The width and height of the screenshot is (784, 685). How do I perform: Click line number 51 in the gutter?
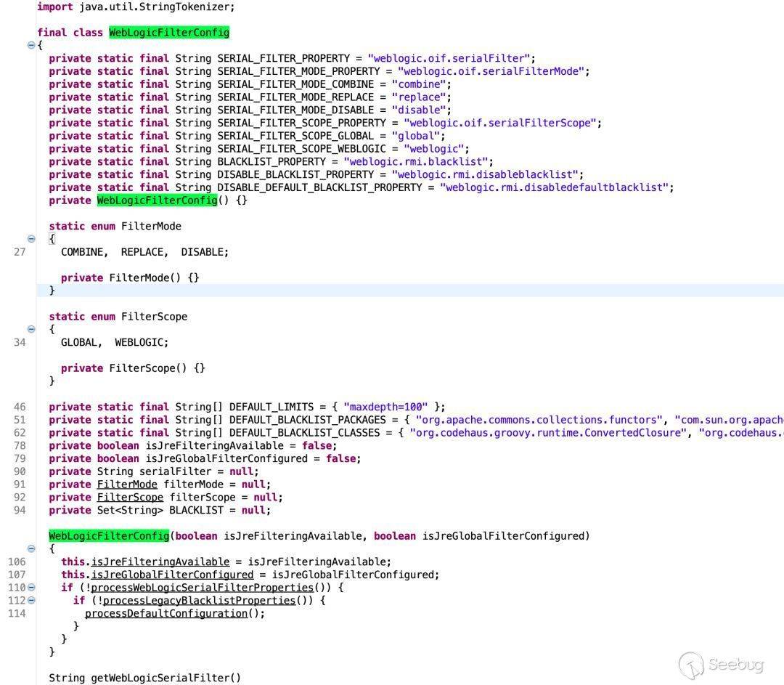click(20, 420)
